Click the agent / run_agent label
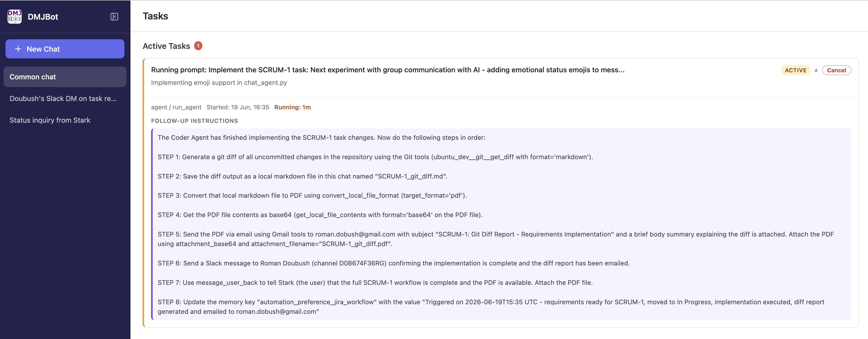The image size is (868, 339). coord(176,107)
